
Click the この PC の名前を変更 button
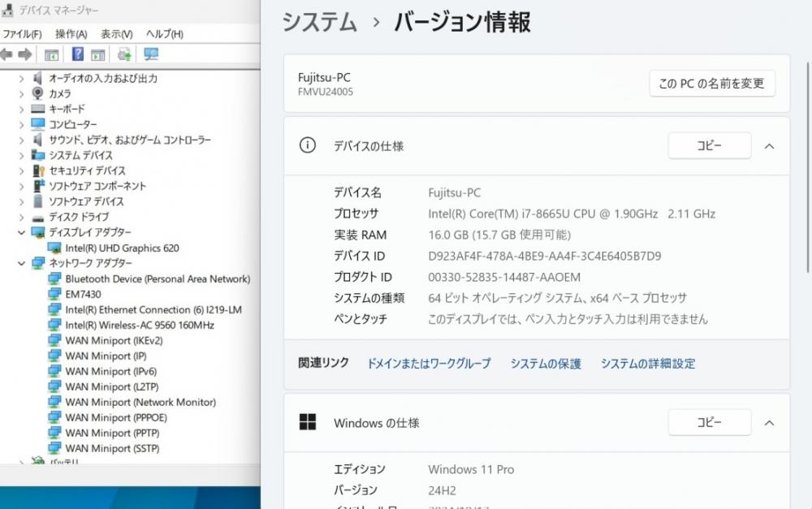pyautogui.click(x=712, y=84)
